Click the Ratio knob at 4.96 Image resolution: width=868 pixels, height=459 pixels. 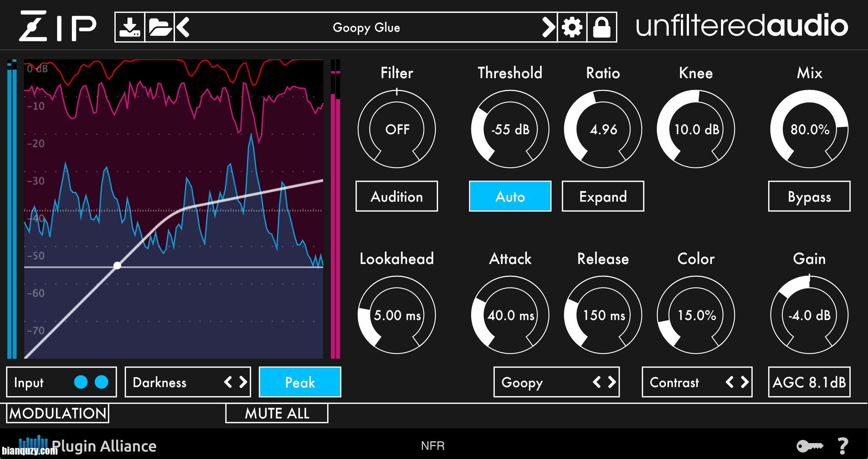click(603, 129)
